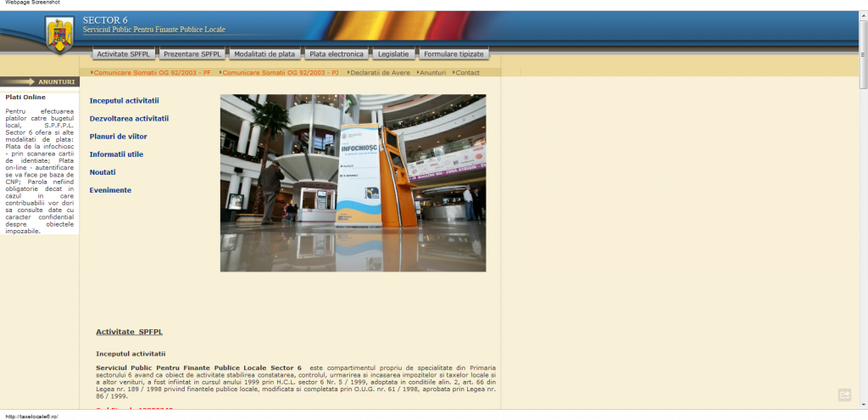Viewport: 868px width, 420px height.
Task: Open the Plata electronica tab
Action: [337, 54]
